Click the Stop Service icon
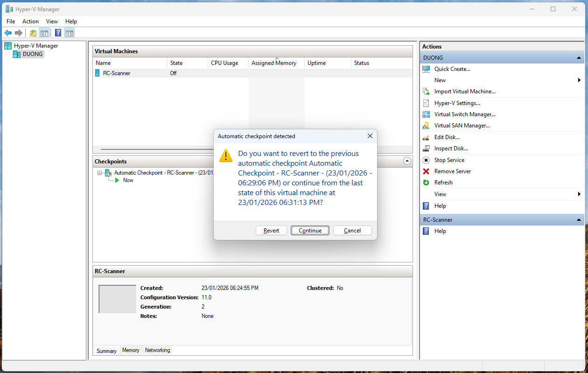 (426, 160)
